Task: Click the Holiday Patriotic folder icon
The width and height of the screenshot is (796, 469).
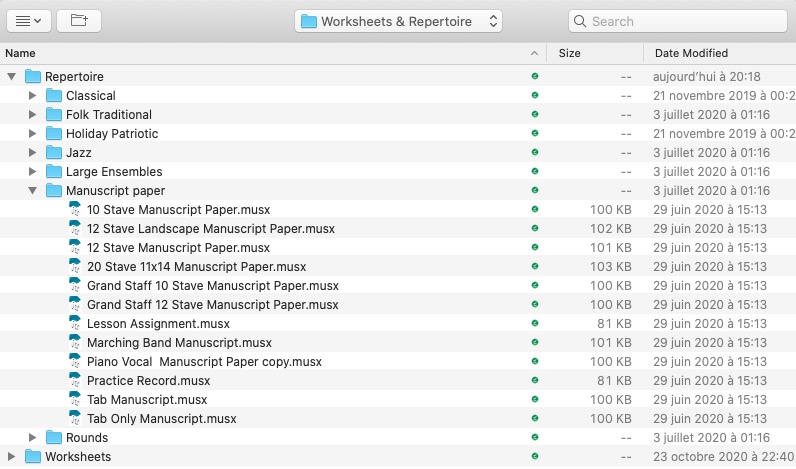Action: click(54, 134)
